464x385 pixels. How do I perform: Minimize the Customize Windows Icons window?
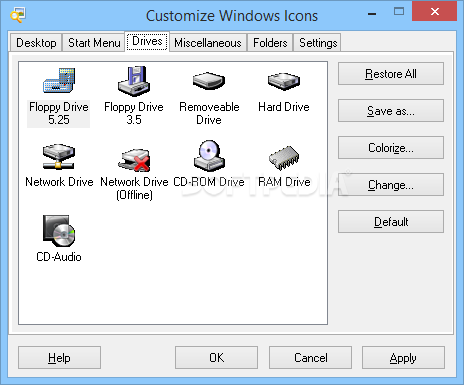372,13
